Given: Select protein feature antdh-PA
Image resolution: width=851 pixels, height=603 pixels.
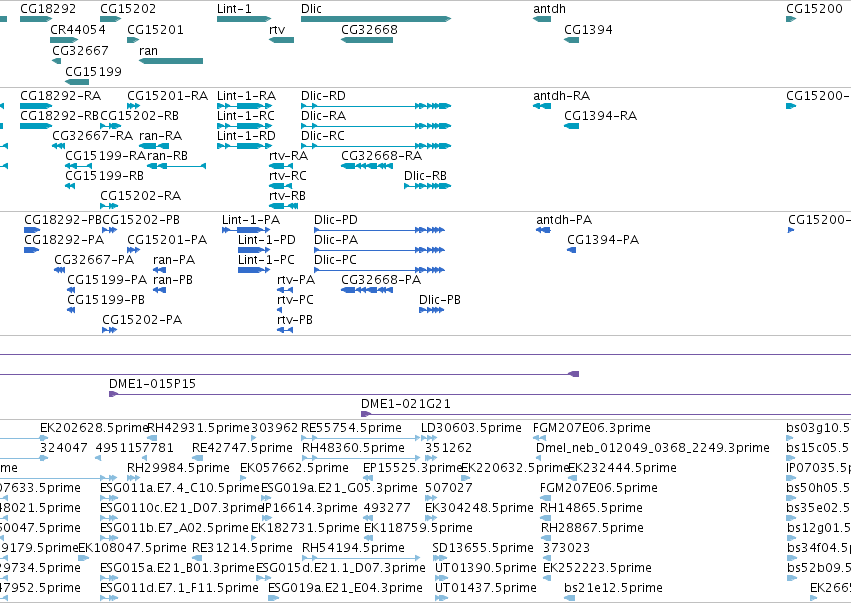Looking at the screenshot, I should point(543,230).
